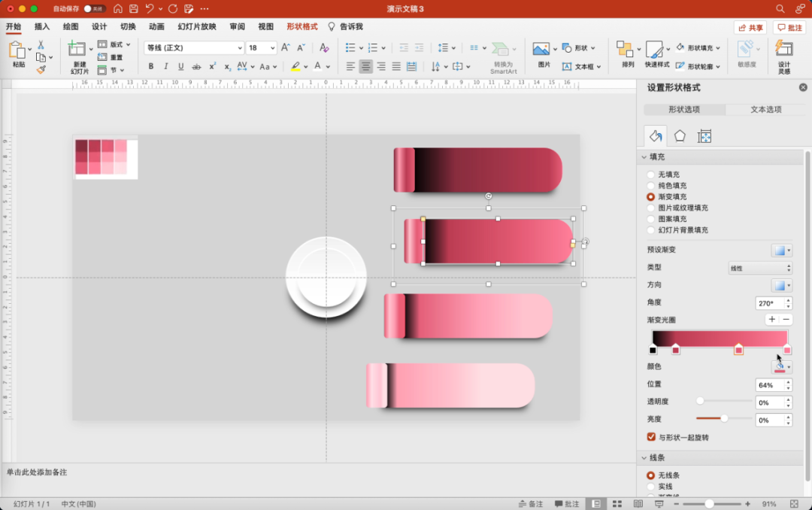
Task: Open the Fill & Line bucket tab icon
Action: (x=655, y=136)
